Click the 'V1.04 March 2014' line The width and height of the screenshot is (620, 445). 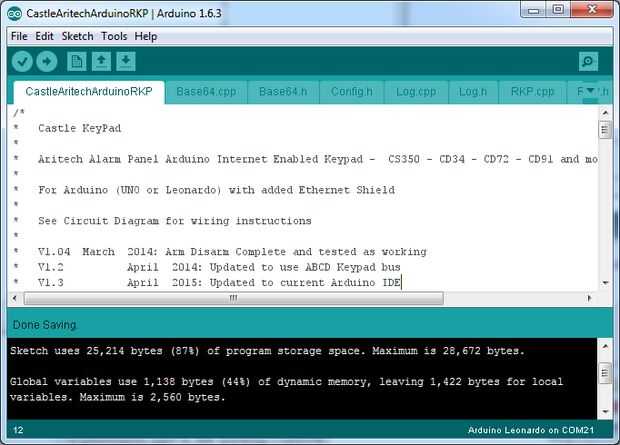tap(232, 252)
